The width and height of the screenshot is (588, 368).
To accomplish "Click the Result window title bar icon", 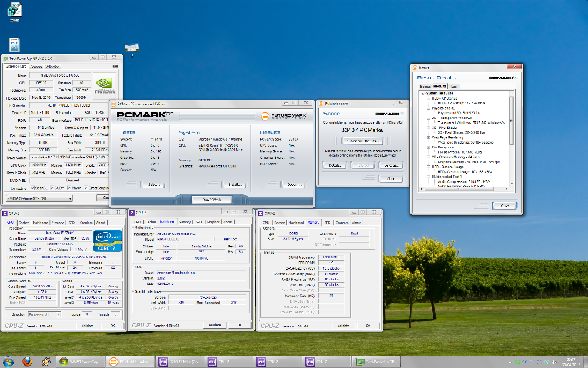I will (x=415, y=68).
